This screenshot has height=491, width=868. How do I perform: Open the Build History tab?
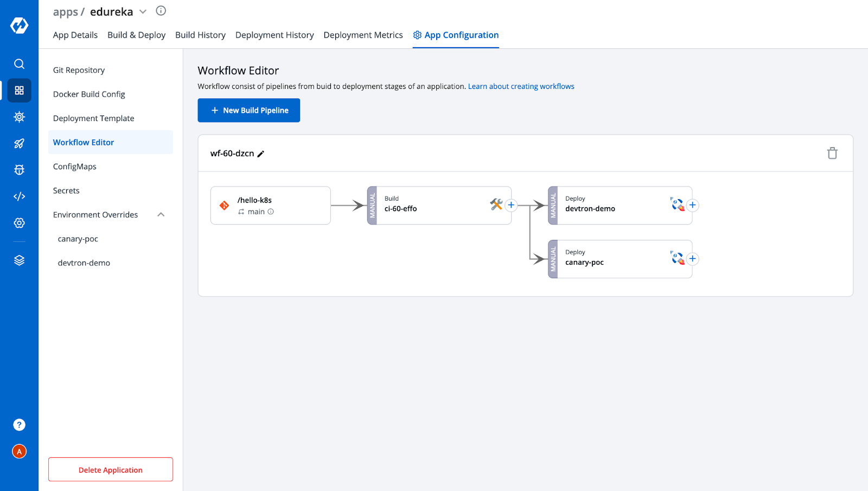click(x=200, y=35)
